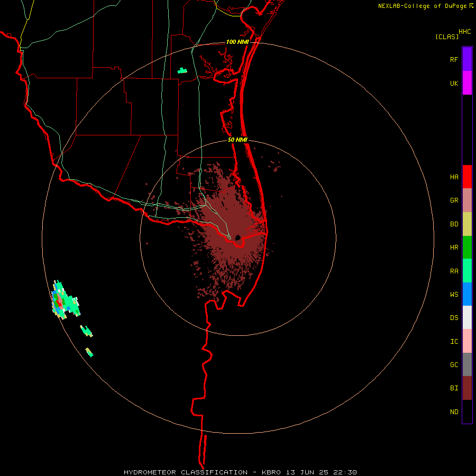Click the BD yellow legend swatch

click(x=467, y=224)
